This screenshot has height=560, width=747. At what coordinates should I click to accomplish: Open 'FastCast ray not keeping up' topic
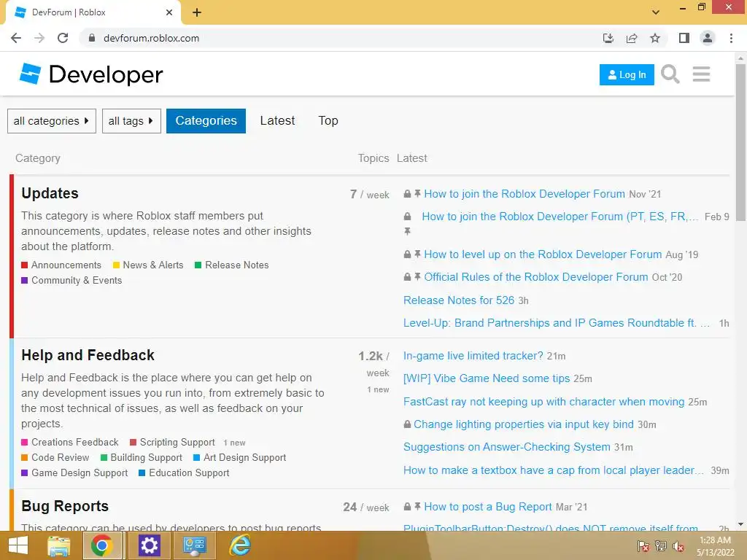[x=543, y=402]
